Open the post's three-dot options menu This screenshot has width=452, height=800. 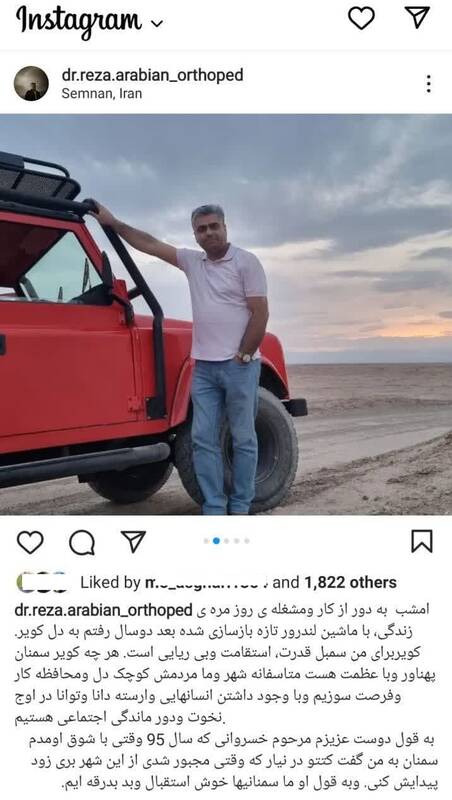pos(429,84)
